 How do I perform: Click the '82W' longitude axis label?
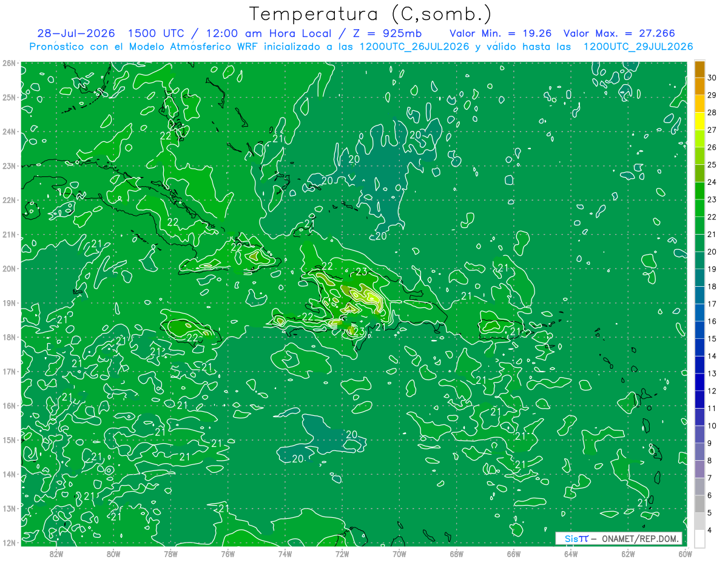[56, 554]
